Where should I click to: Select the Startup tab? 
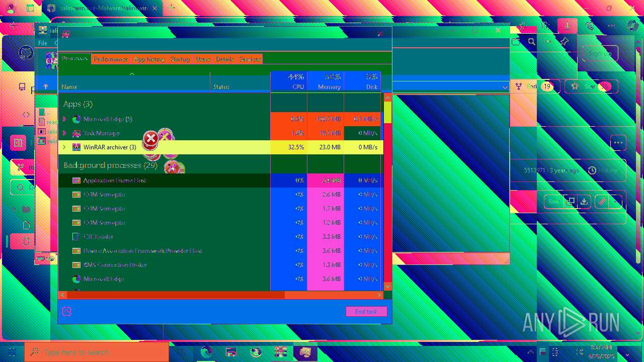click(180, 59)
